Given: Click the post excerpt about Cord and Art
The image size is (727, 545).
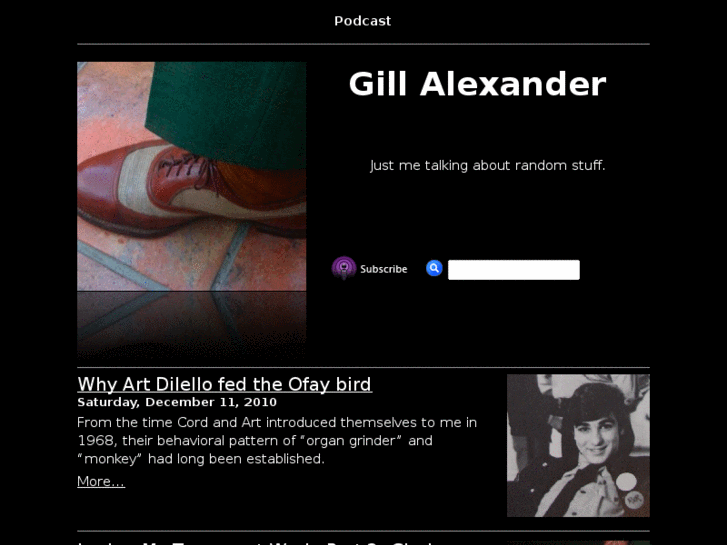Looking at the screenshot, I should (277, 441).
